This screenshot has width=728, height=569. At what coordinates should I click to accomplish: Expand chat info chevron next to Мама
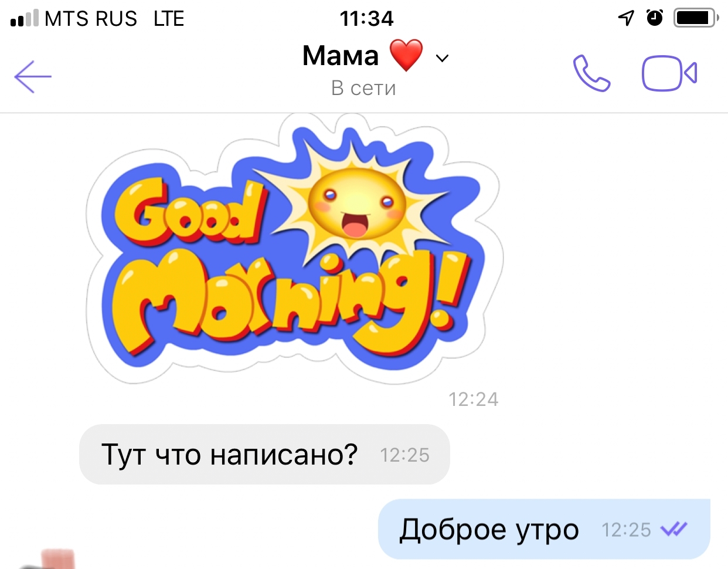(x=443, y=58)
